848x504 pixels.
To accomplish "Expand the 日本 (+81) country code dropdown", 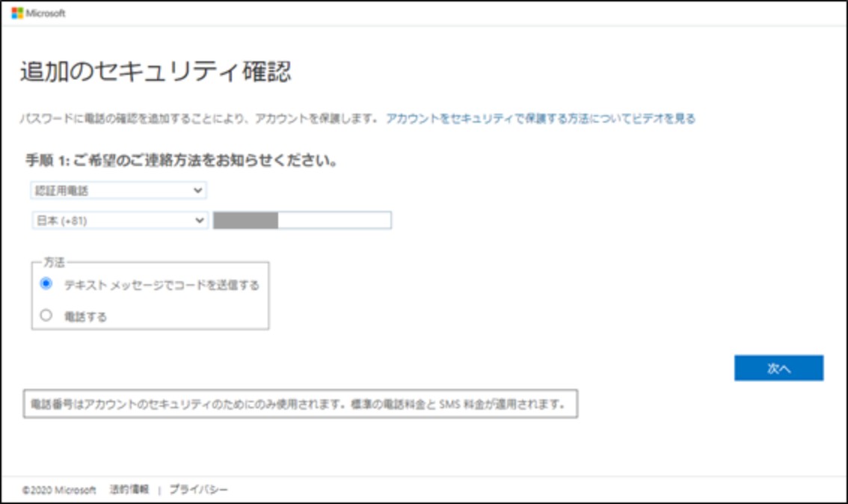I will [x=118, y=221].
